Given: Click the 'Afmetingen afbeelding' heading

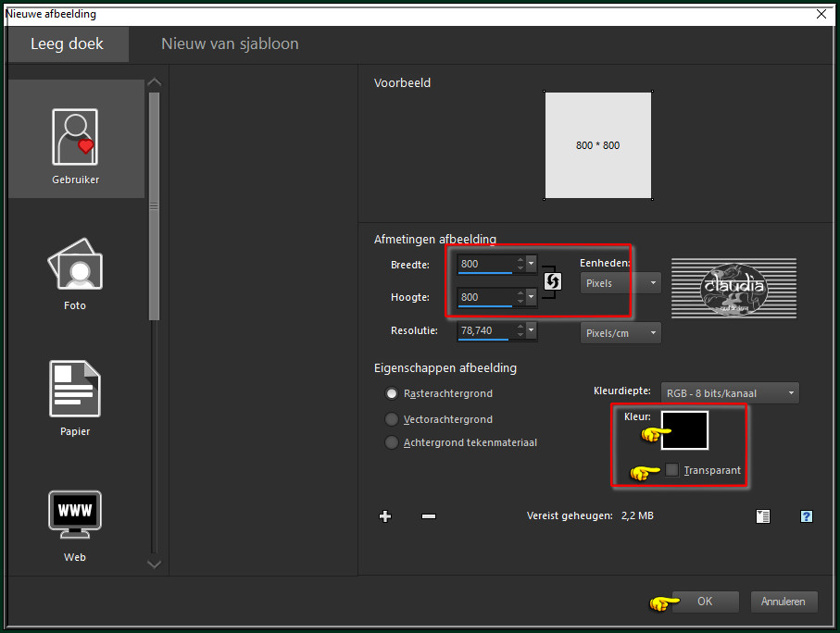Looking at the screenshot, I should (435, 239).
